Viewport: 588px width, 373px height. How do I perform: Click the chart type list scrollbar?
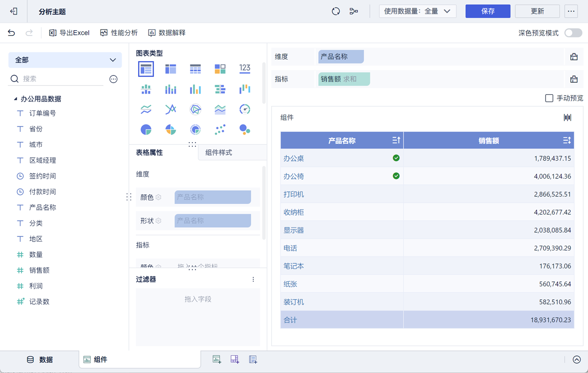coord(264,83)
